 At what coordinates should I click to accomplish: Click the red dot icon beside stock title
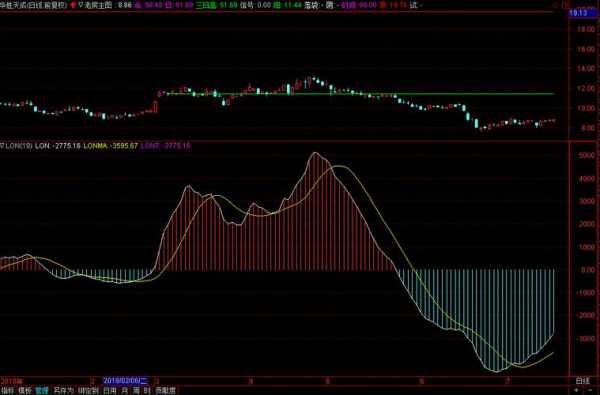pos(73,5)
